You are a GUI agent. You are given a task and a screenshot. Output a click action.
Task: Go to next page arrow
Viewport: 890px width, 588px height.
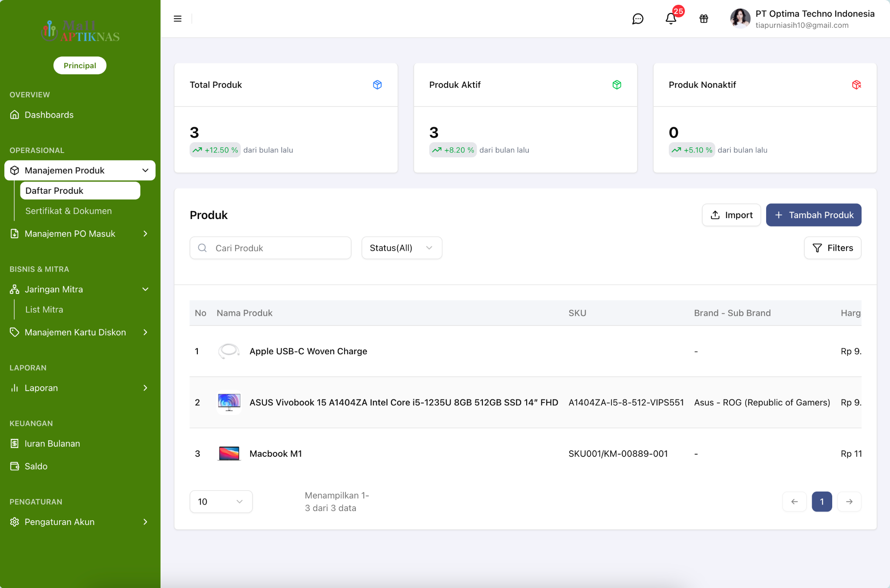tap(849, 502)
